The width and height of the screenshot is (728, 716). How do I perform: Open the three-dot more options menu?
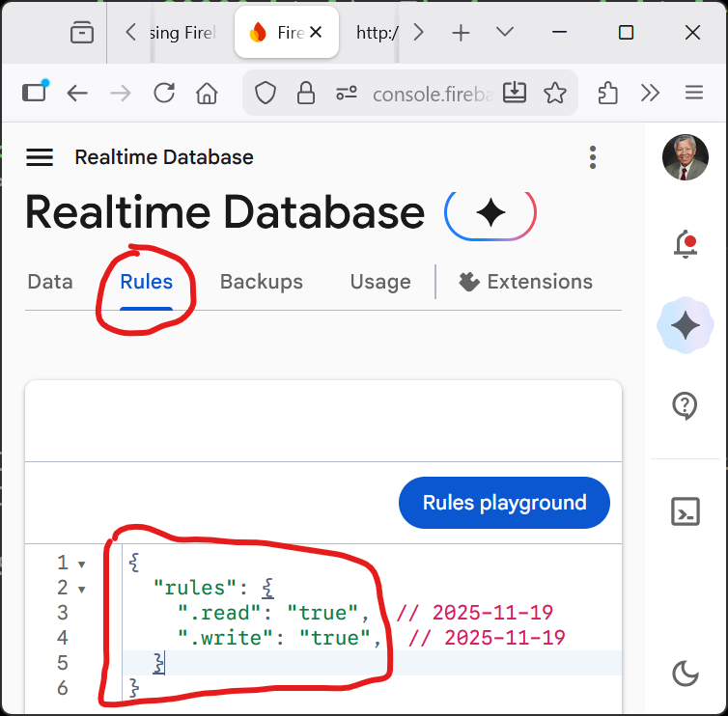(593, 157)
